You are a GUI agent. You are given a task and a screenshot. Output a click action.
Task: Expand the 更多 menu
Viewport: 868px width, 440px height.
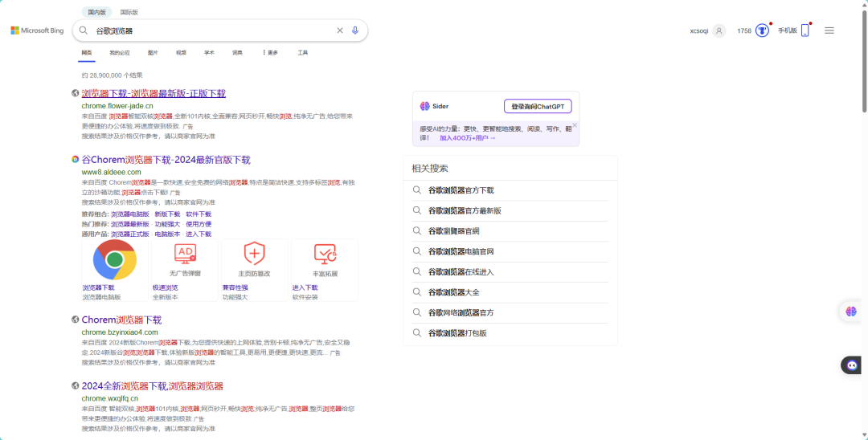[270, 52]
